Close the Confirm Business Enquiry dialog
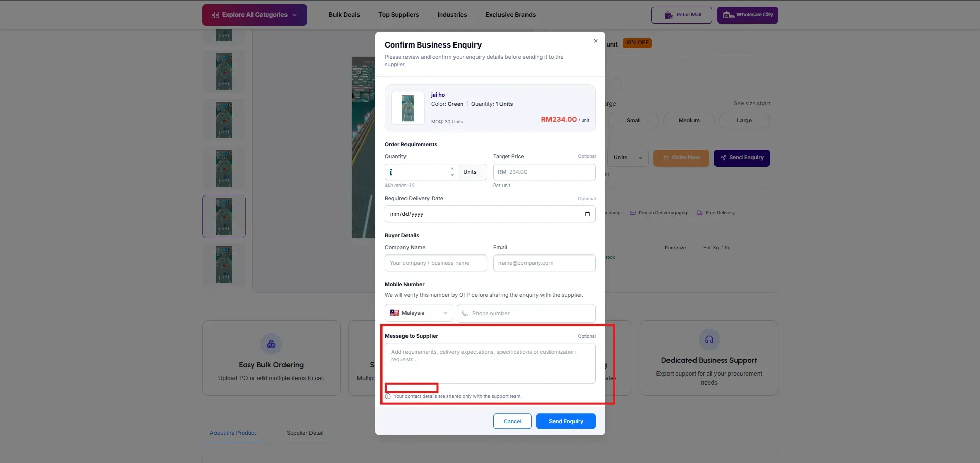 pyautogui.click(x=595, y=41)
